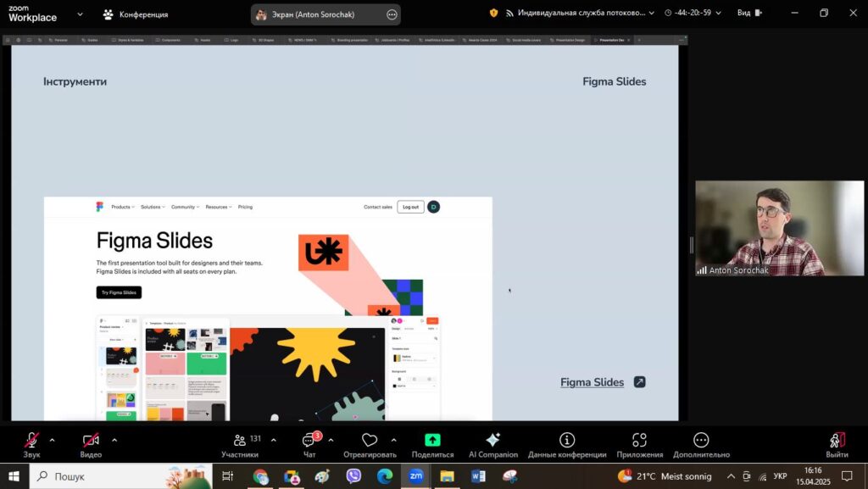868x489 pixels.
Task: Show hidden system tray icons
Action: click(x=731, y=476)
